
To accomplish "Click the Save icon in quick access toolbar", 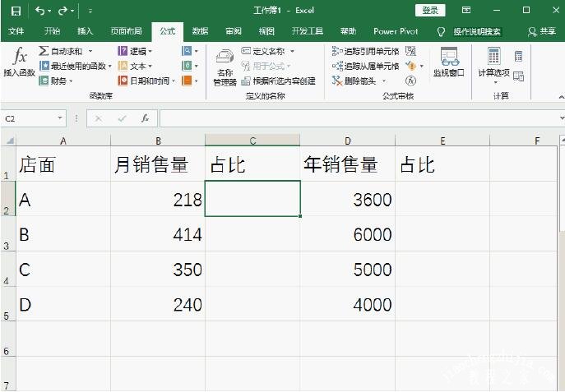I will click(x=16, y=11).
